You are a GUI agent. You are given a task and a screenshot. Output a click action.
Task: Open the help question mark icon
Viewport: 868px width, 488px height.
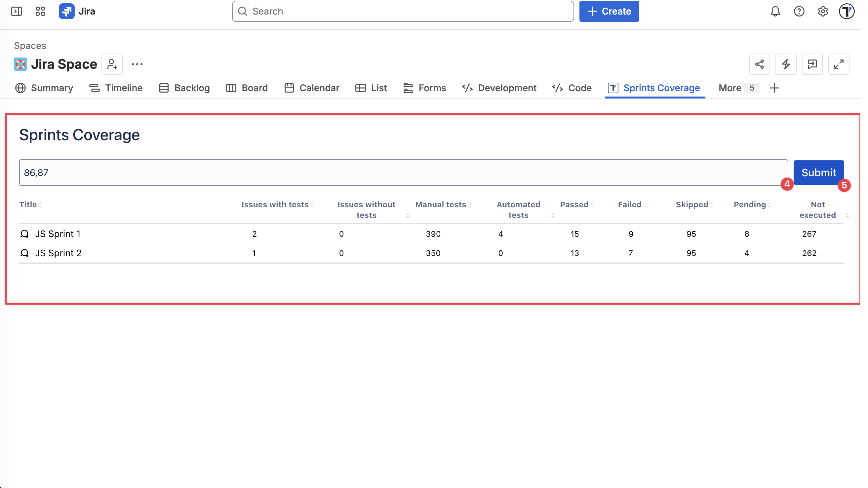[x=799, y=11]
